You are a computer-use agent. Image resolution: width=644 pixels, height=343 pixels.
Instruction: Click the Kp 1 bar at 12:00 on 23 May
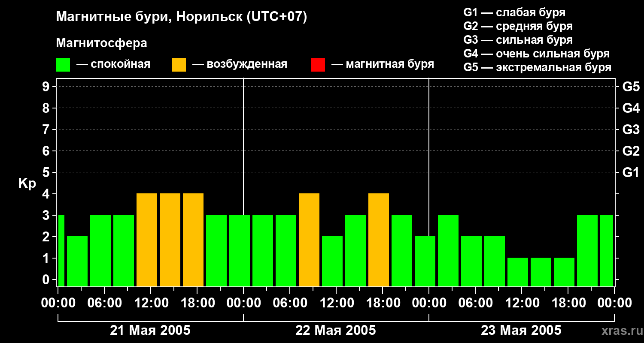tap(518, 272)
